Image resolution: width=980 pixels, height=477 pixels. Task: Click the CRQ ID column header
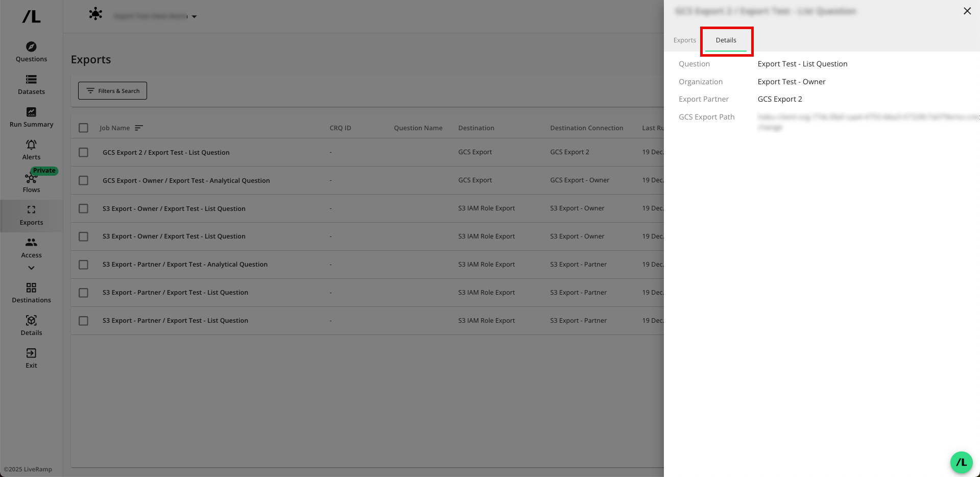[340, 128]
